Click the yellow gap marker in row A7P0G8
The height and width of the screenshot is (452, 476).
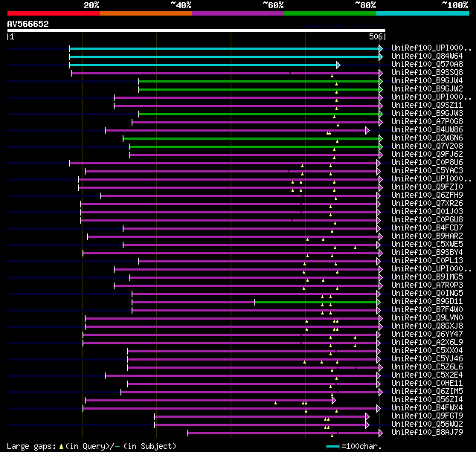tap(338, 125)
